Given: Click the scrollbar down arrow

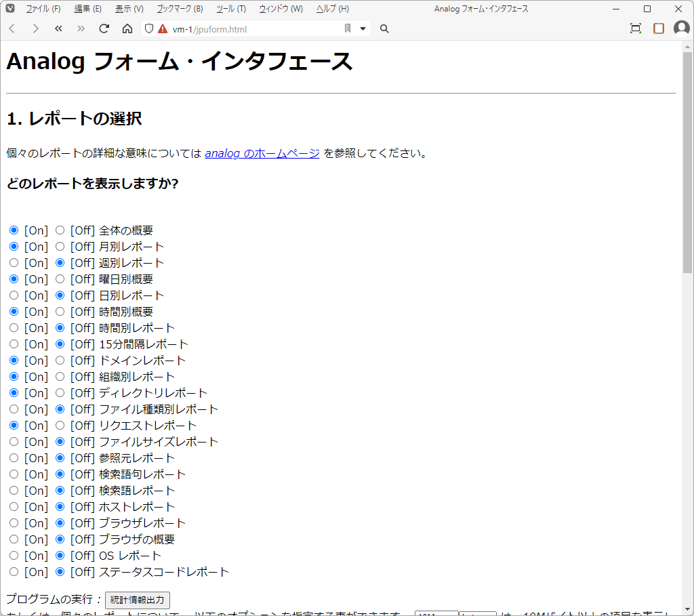Looking at the screenshot, I should (x=687, y=609).
